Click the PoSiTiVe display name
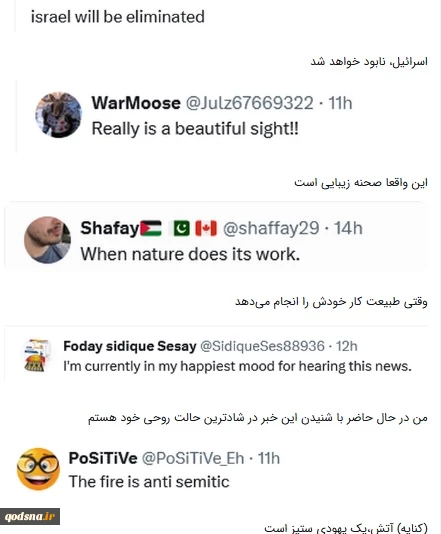Screen dimensions: 441x534 coord(103,458)
